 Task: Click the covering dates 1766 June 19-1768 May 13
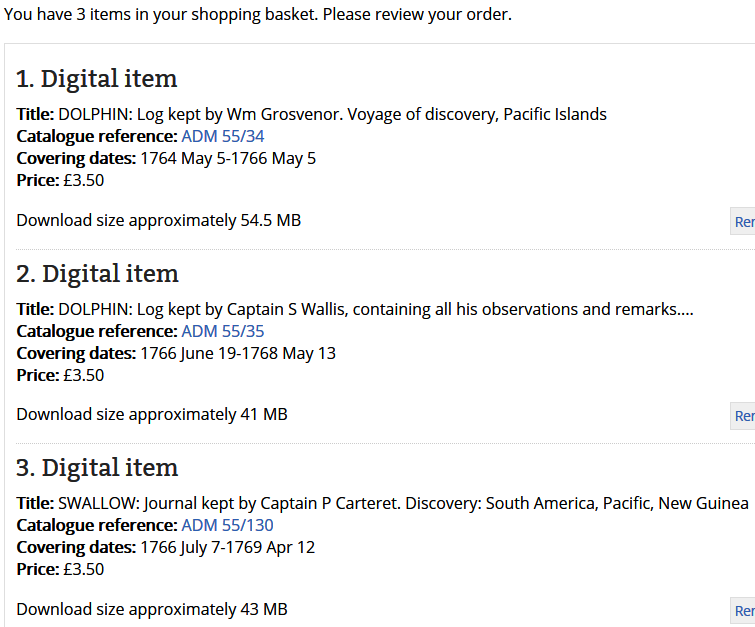point(237,353)
